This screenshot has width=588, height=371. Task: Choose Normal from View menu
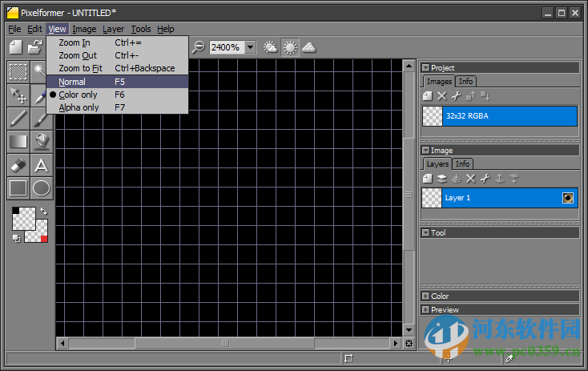(72, 82)
